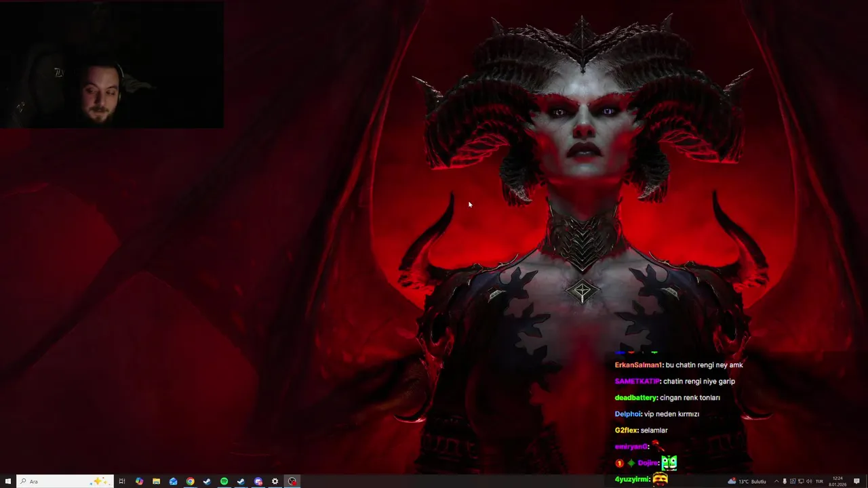Image resolution: width=868 pixels, height=488 pixels.
Task: Click G2flex username in chat
Action: point(626,430)
